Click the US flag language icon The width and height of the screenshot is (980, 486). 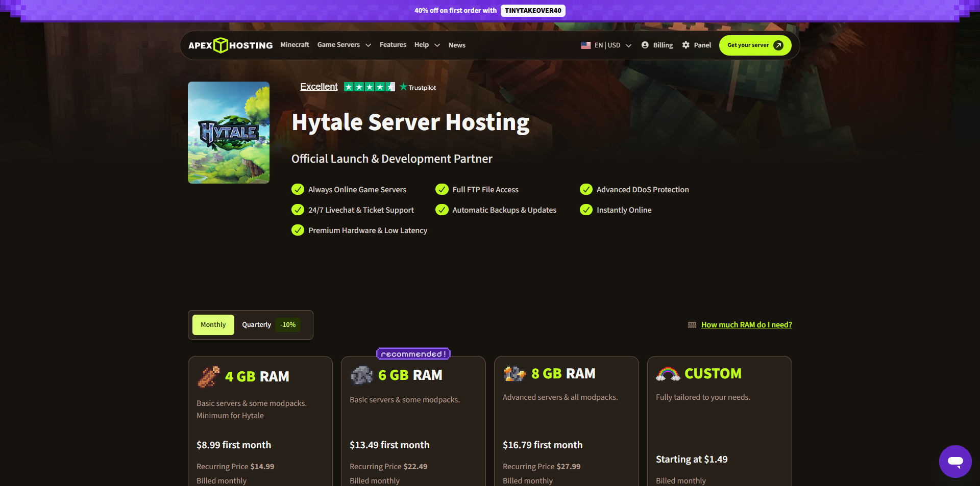click(x=585, y=45)
